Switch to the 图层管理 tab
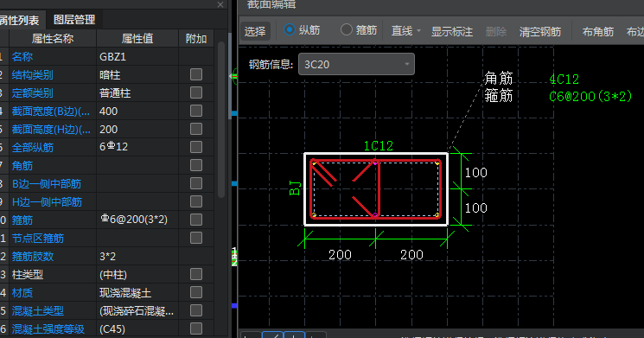The image size is (644, 338). point(74,20)
